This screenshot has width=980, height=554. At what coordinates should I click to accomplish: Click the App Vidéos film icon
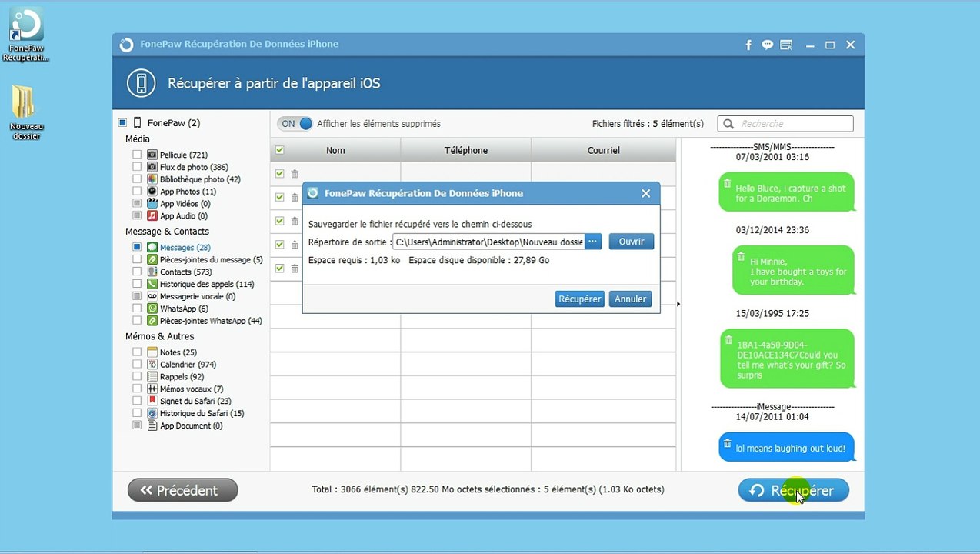tap(152, 204)
